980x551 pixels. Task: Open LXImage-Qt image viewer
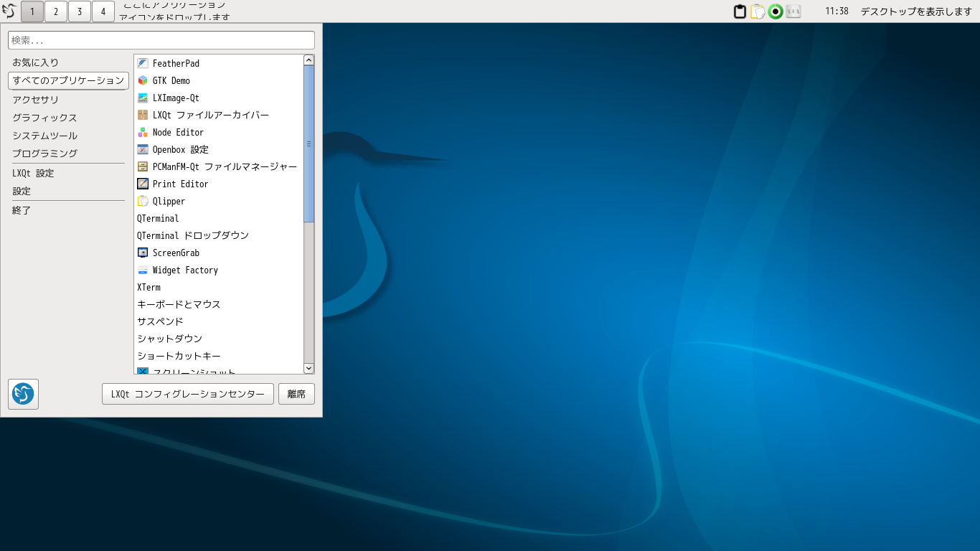(176, 98)
